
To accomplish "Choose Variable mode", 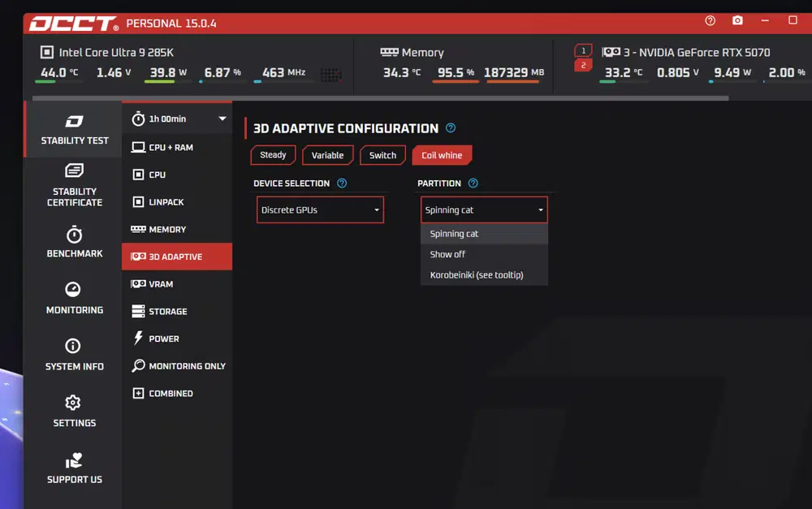I will (x=327, y=155).
